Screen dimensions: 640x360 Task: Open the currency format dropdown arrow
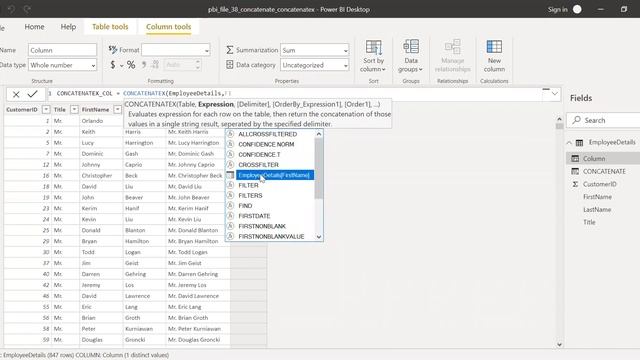pos(121,66)
